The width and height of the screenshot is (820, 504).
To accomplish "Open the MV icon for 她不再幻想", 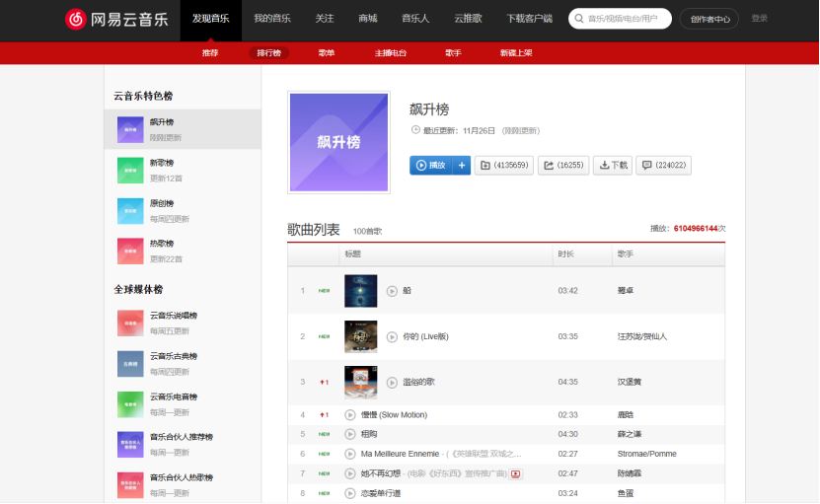I will 515,473.
